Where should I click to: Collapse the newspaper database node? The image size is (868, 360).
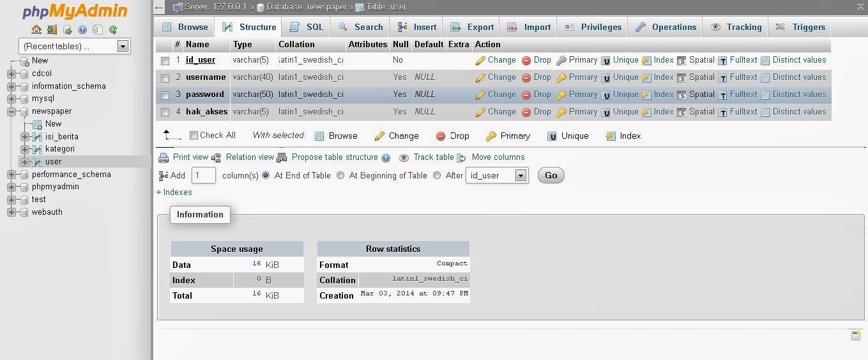(x=11, y=111)
